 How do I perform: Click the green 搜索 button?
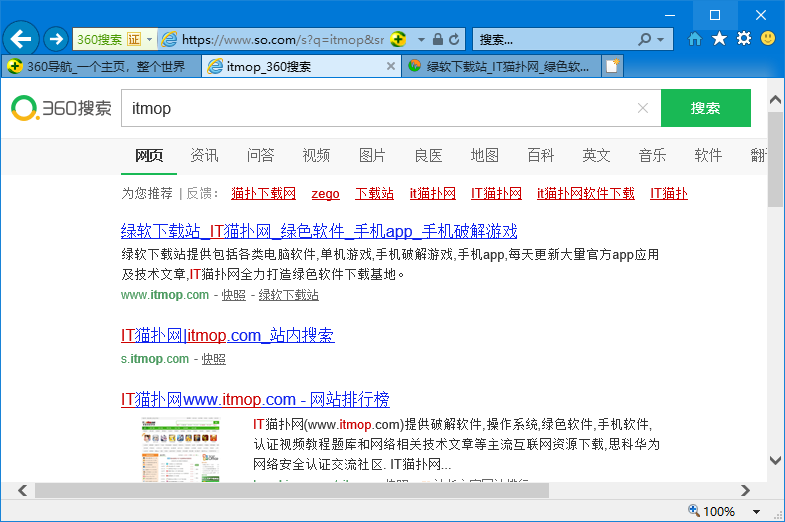coord(705,108)
